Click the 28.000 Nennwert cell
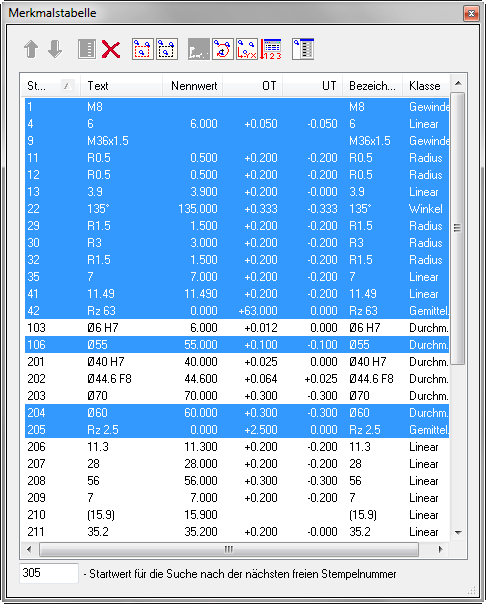This screenshot has width=486, height=604. (201, 463)
